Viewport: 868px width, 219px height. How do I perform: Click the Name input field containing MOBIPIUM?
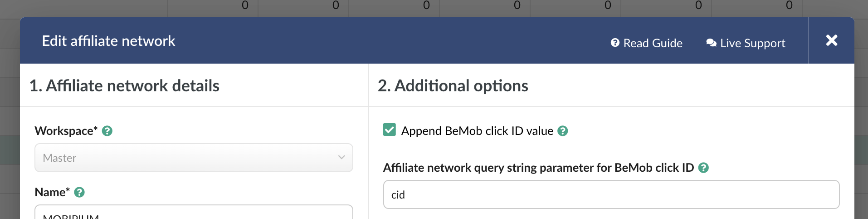click(194, 212)
